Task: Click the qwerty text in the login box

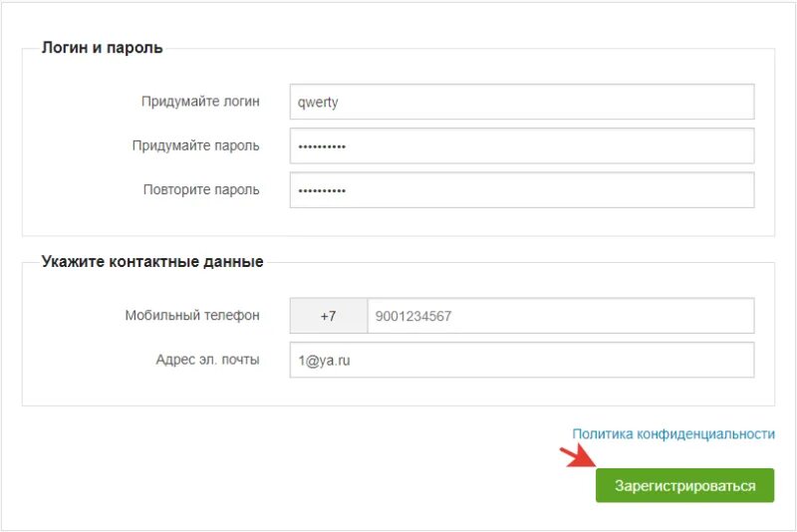Action: tap(318, 103)
